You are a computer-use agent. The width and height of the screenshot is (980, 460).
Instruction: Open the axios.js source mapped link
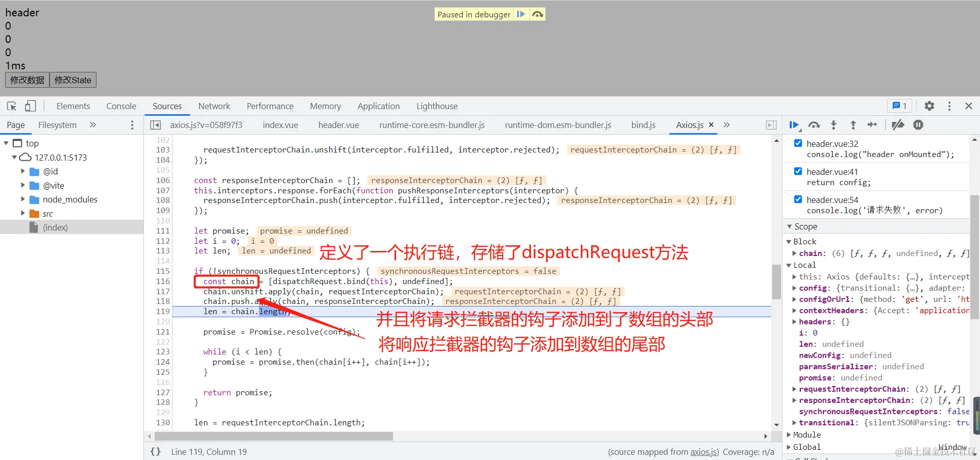704,452
